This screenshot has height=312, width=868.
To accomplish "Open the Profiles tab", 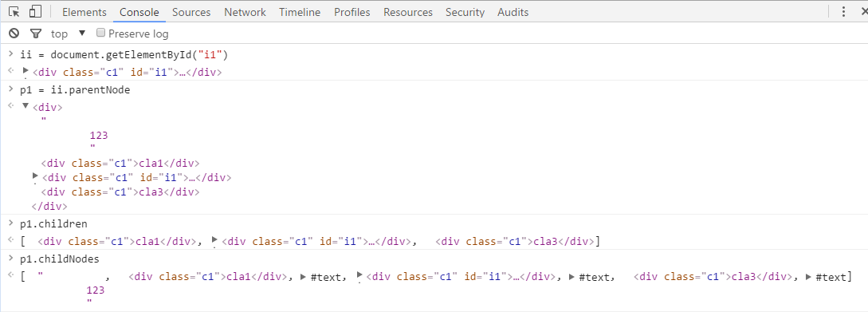I will coord(352,12).
